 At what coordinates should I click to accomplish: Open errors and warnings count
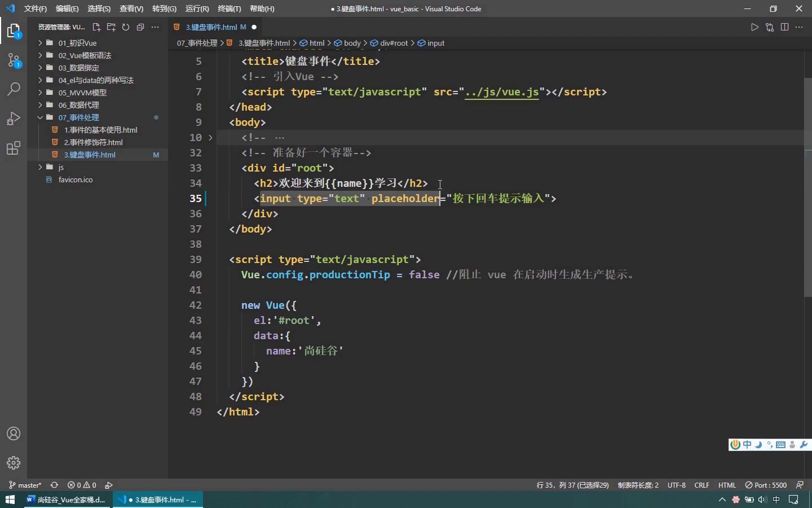(82, 485)
